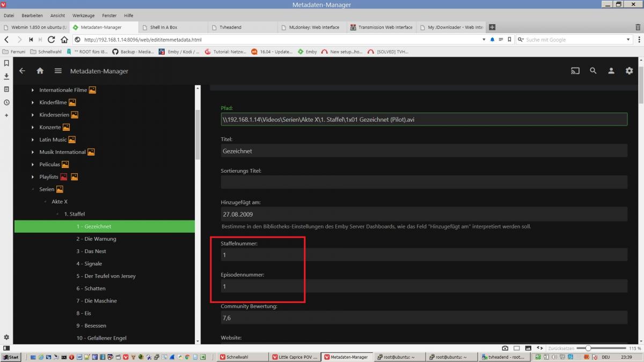Screen dimensions: 644x362
Task: Open the Emby bookmark in bookmarks bar
Action: (x=308, y=51)
